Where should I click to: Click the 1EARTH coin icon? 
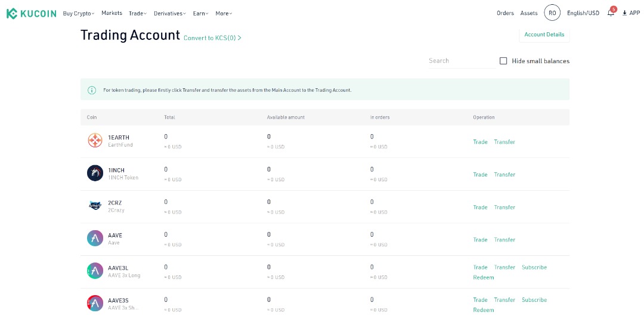point(95,141)
